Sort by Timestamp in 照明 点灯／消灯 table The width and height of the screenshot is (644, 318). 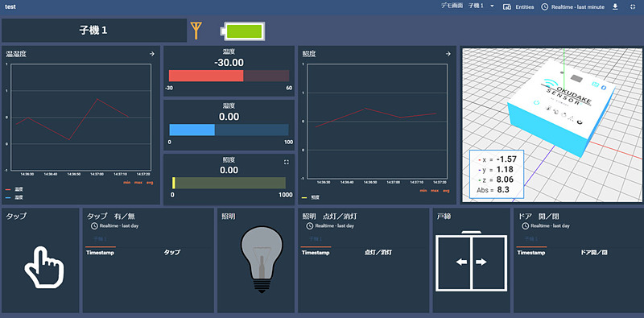click(x=316, y=253)
